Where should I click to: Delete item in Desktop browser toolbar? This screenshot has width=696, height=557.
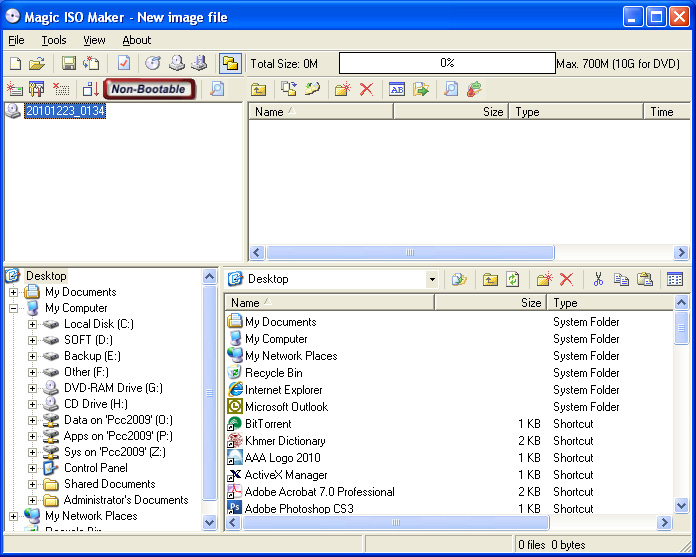click(566, 280)
